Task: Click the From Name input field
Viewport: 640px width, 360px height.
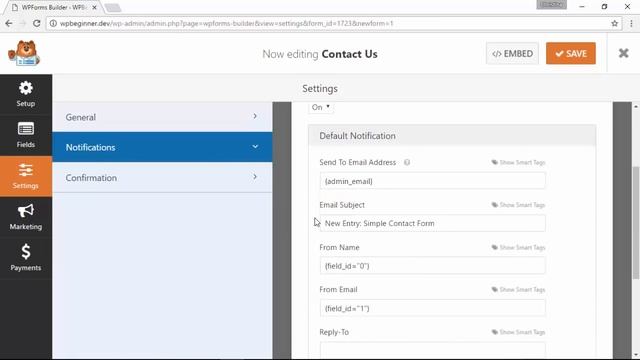Action: click(432, 266)
